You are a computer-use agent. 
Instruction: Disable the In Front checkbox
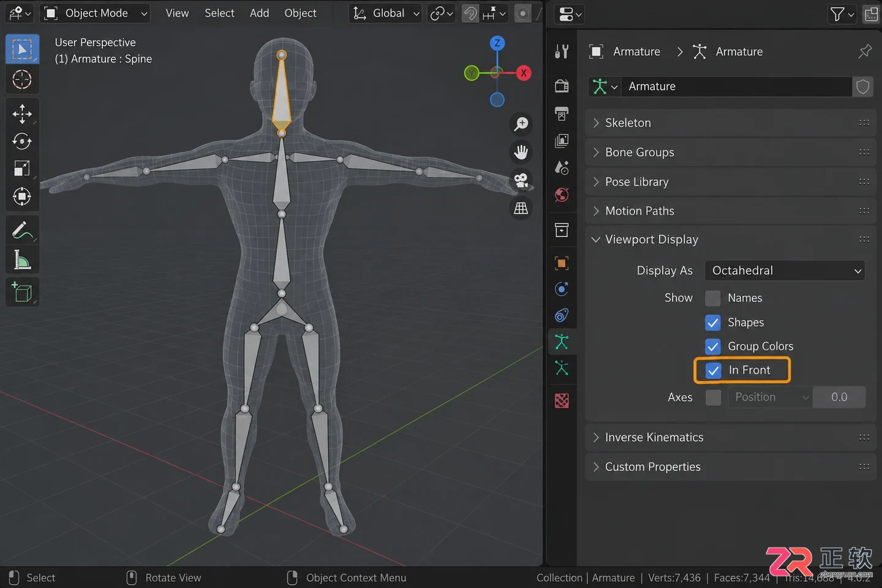tap(714, 370)
